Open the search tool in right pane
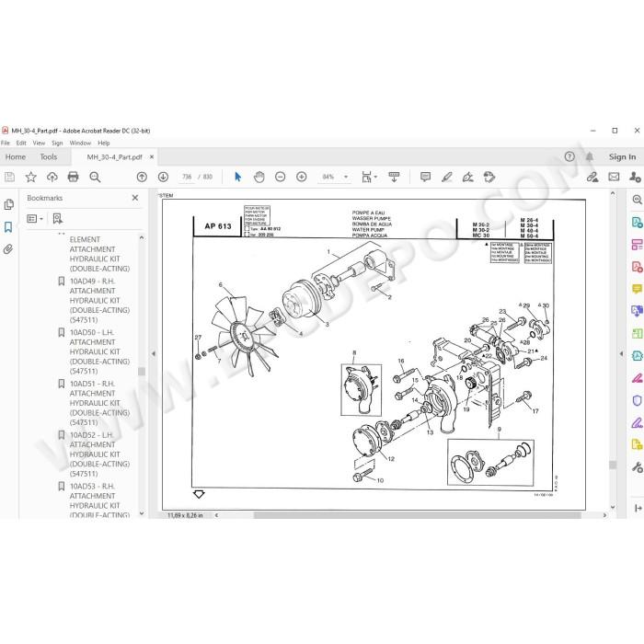This screenshot has height=644, width=644. (637, 200)
